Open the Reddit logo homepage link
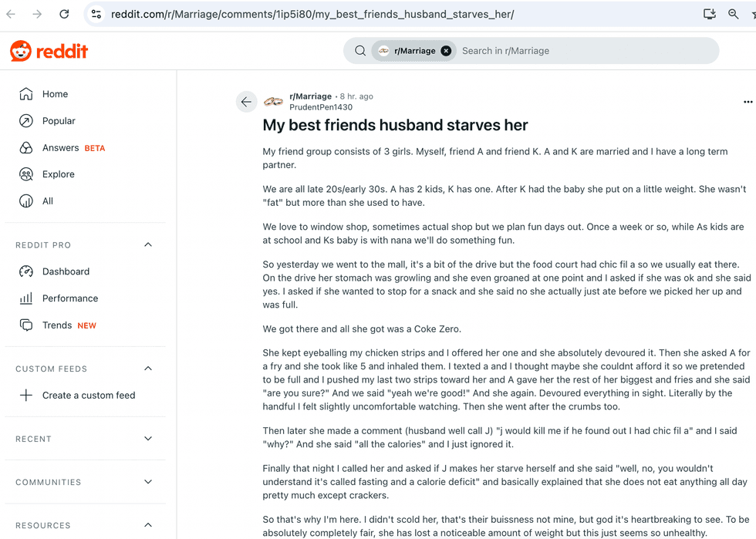Viewport: 756px width, 539px height. click(49, 51)
